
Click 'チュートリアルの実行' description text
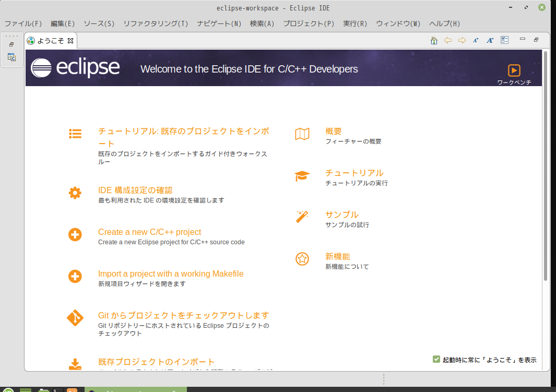click(357, 183)
